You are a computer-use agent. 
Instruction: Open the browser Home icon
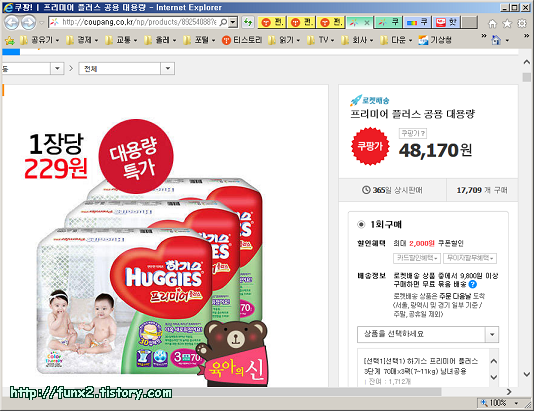coord(492,23)
